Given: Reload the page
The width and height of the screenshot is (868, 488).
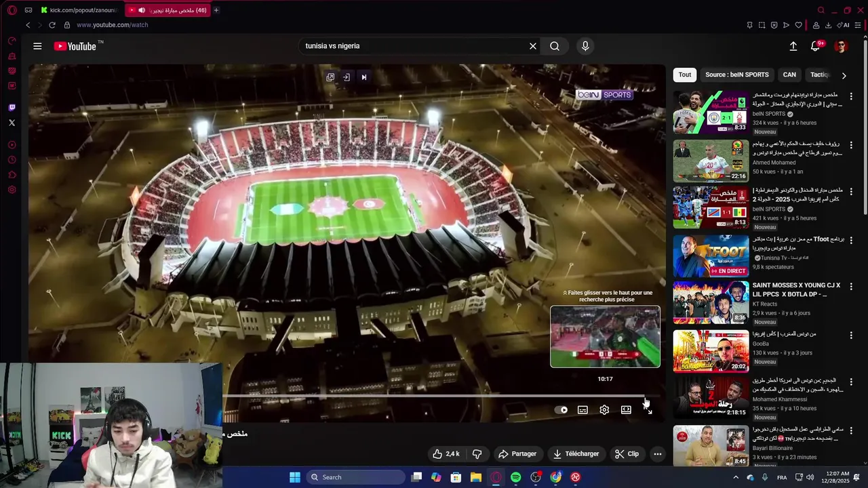Looking at the screenshot, I should (x=52, y=25).
